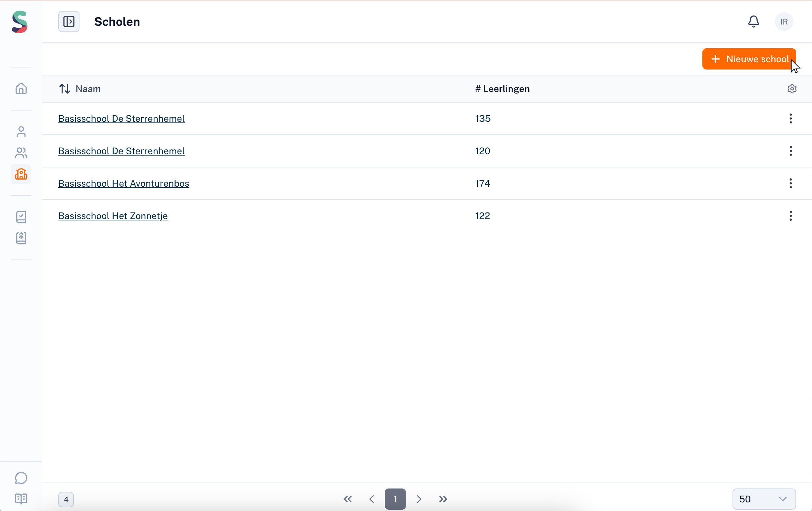This screenshot has width=812, height=511.
Task: Click the notifications bell icon
Action: click(x=753, y=22)
